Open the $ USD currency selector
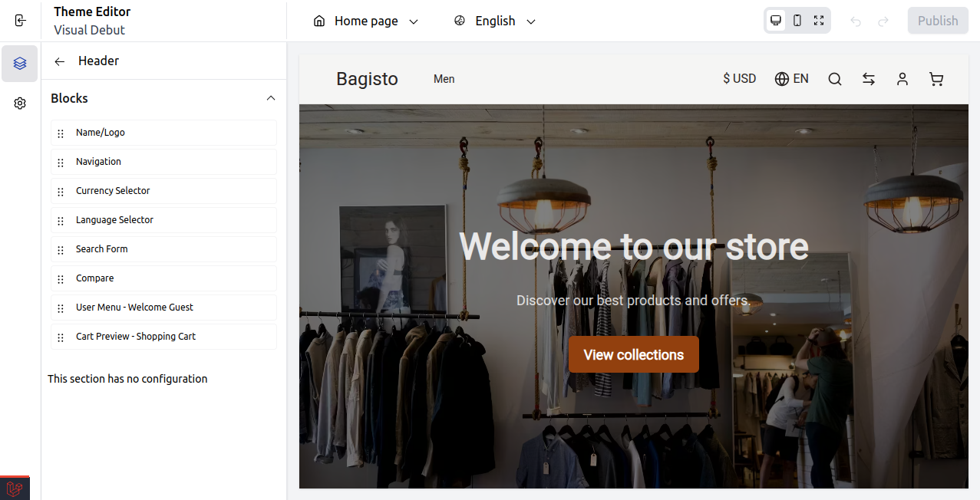 pos(740,78)
